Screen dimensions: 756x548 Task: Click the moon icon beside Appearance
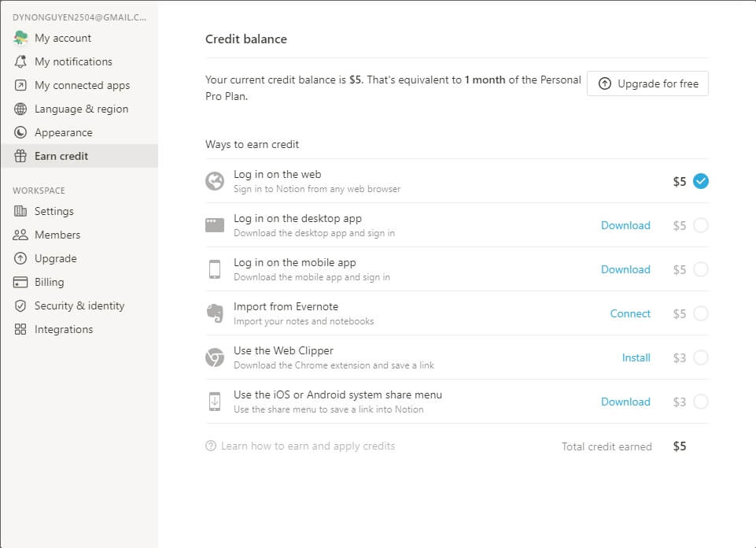pos(20,132)
